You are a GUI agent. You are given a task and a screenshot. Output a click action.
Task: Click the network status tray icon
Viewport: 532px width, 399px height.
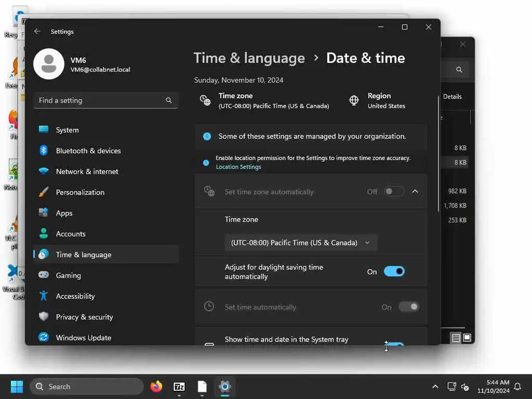click(x=451, y=387)
